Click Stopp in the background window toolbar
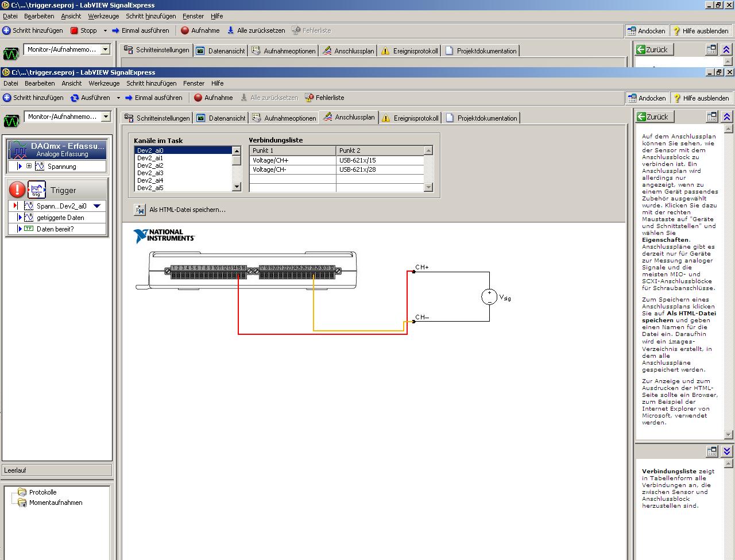 coord(83,30)
